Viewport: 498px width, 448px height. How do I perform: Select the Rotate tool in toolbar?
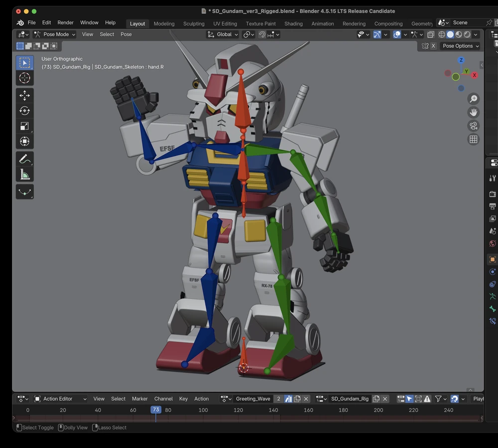(24, 111)
